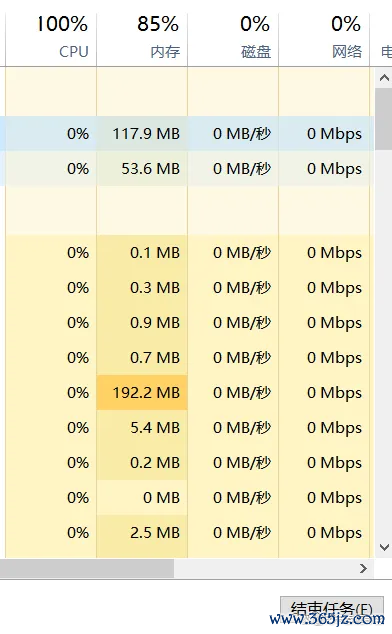Click the 0 MB memory cell
The image size is (392, 634).
tap(142, 498)
